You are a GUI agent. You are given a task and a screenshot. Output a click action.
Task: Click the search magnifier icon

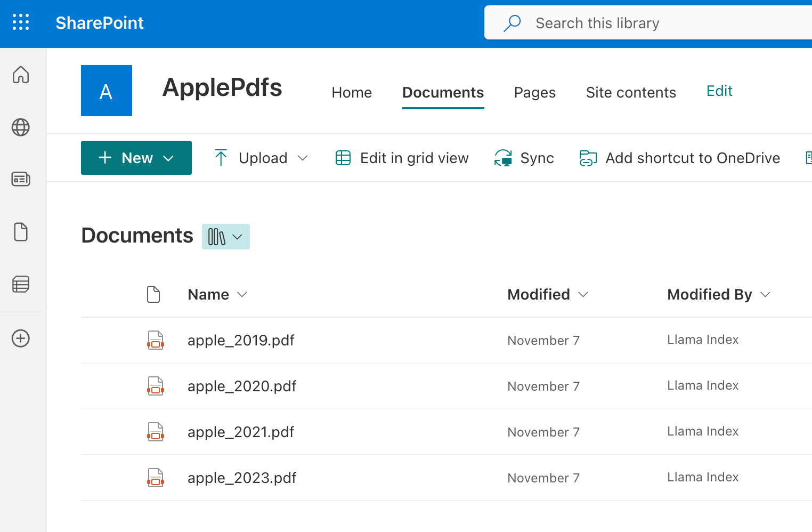512,23
